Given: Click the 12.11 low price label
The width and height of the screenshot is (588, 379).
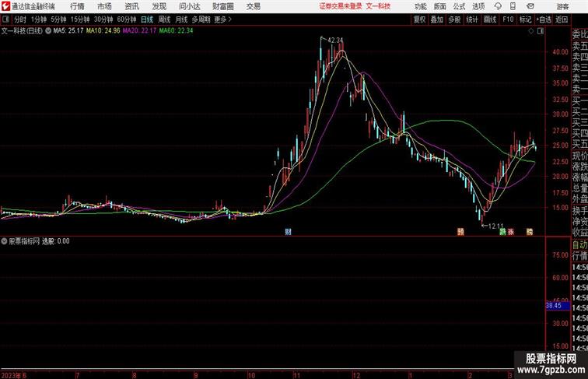Looking at the screenshot, I should [495, 226].
